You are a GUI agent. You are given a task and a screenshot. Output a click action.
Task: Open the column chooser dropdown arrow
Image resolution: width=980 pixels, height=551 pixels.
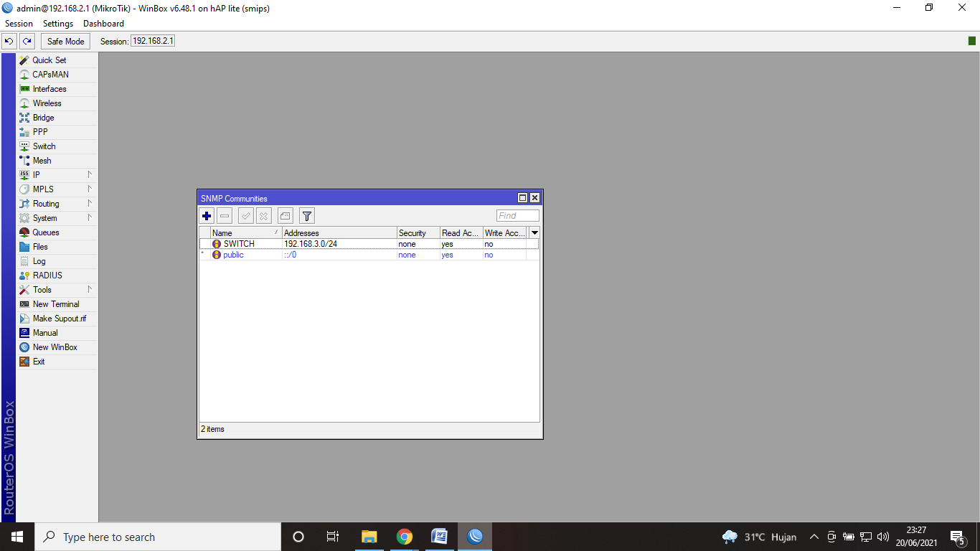click(534, 233)
